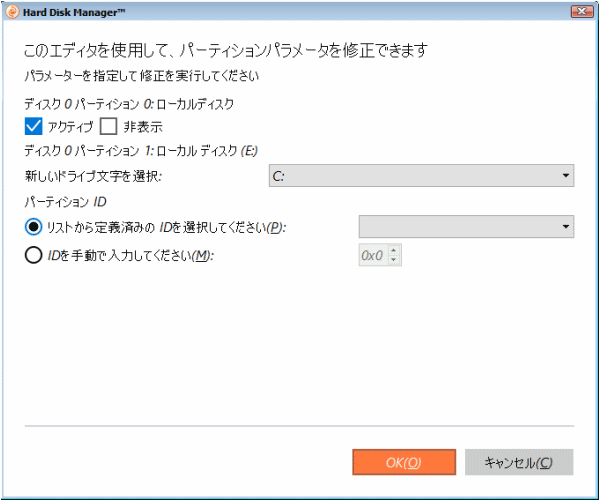Screen dimensions: 600x500
Task: Decrease the manual ID value with down arrow
Action: click(x=394, y=261)
